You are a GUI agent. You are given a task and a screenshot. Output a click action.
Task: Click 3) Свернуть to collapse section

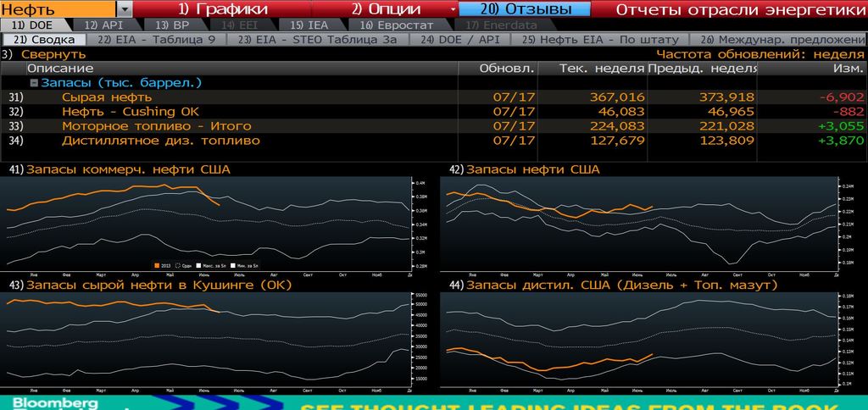[44, 54]
